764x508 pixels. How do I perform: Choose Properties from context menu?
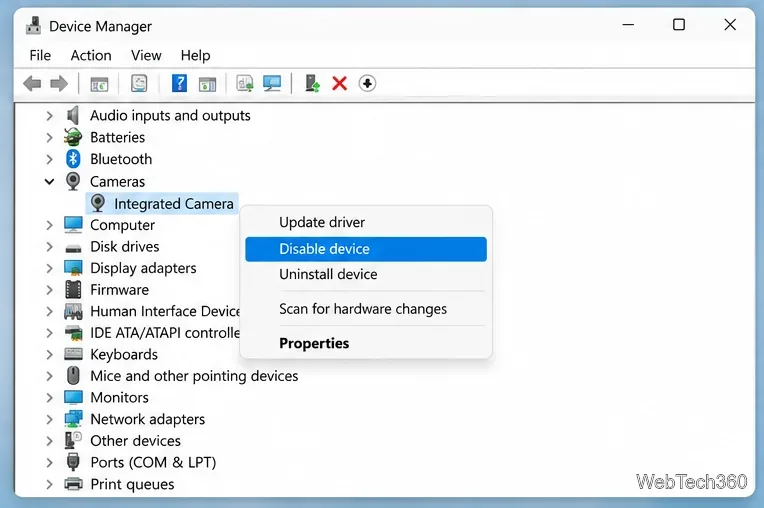pyautogui.click(x=366, y=343)
